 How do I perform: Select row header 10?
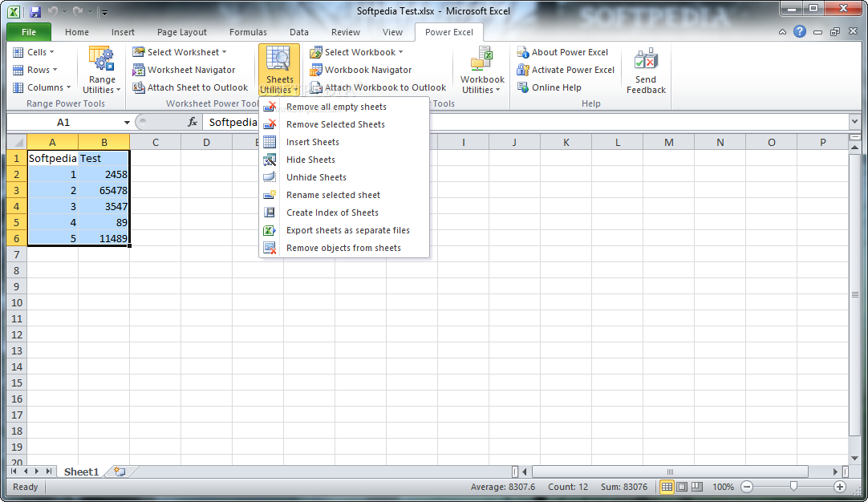coord(17,303)
